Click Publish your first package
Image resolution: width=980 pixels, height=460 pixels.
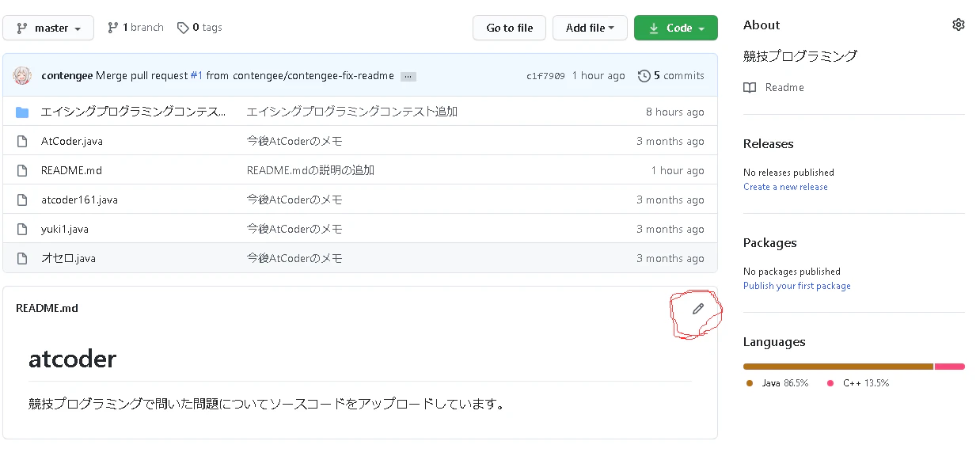pyautogui.click(x=797, y=286)
